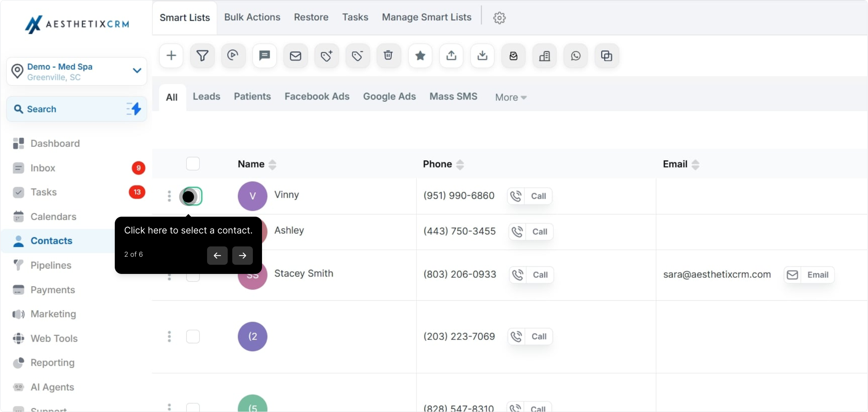Click the Send SMS chat icon
Viewport: 868px width, 412px height.
(x=264, y=56)
